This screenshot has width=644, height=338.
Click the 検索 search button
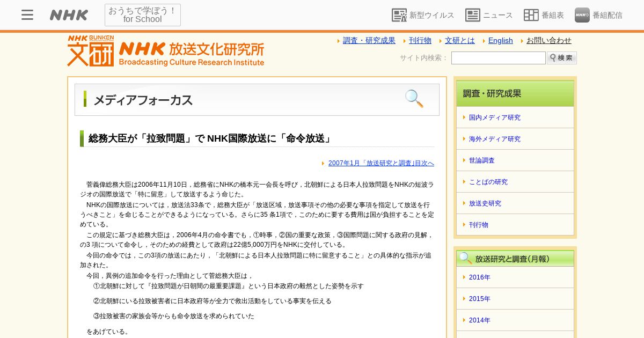pyautogui.click(x=562, y=58)
